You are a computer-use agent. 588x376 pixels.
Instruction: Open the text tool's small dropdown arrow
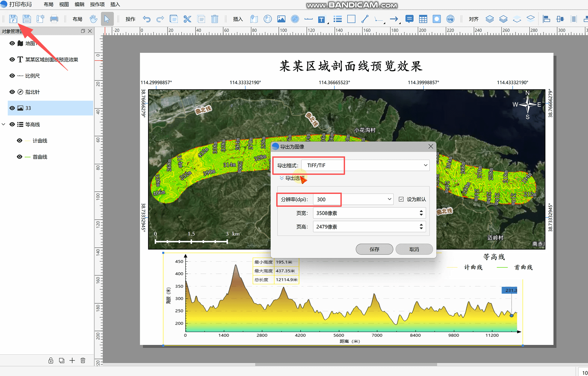328,23
